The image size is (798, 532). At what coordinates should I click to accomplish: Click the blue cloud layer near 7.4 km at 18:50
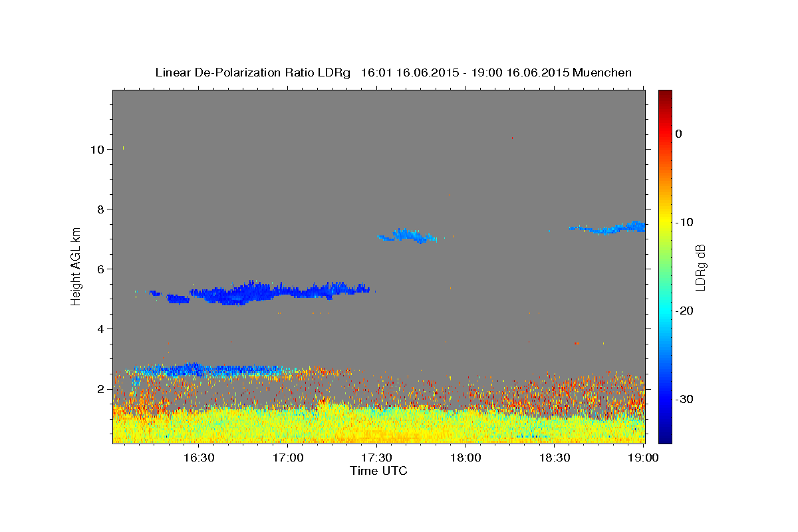(607, 228)
